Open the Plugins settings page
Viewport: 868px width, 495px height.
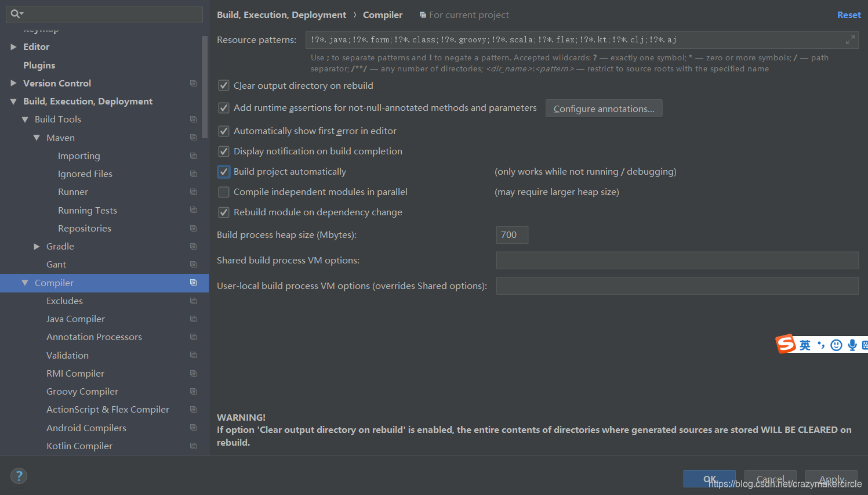pyautogui.click(x=39, y=66)
